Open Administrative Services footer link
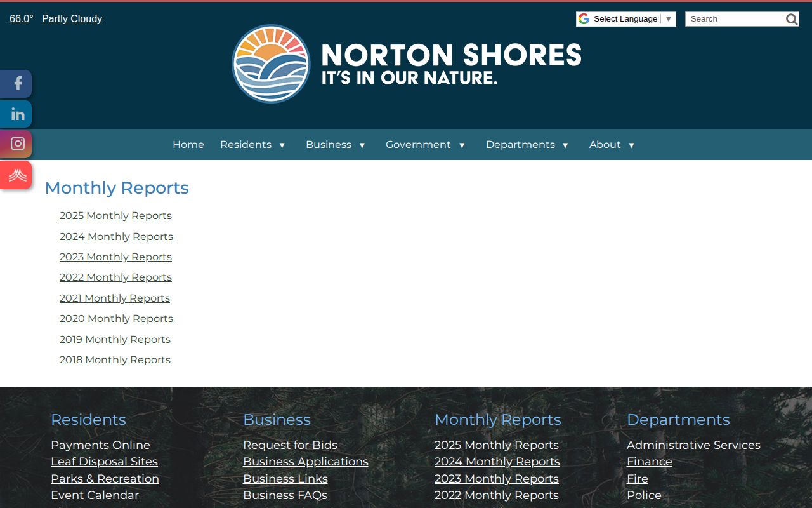Image resolution: width=812 pixels, height=508 pixels. 693,445
